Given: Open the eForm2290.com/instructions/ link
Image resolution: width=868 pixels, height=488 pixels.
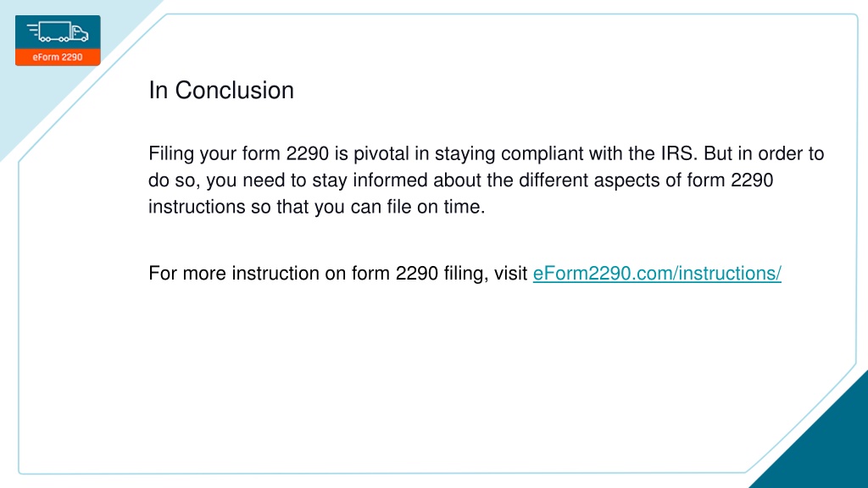Looking at the screenshot, I should point(657,274).
